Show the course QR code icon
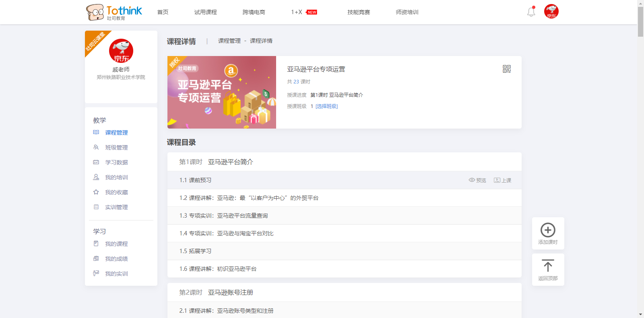The image size is (644, 318). 507,69
